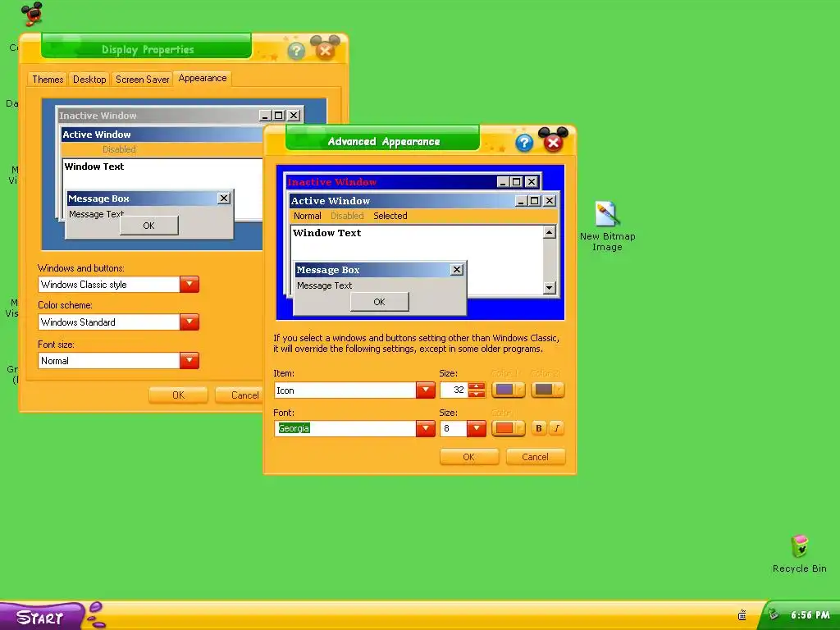The height and width of the screenshot is (630, 840).
Task: Click Advanced Appearance help question icon
Action: coord(524,143)
